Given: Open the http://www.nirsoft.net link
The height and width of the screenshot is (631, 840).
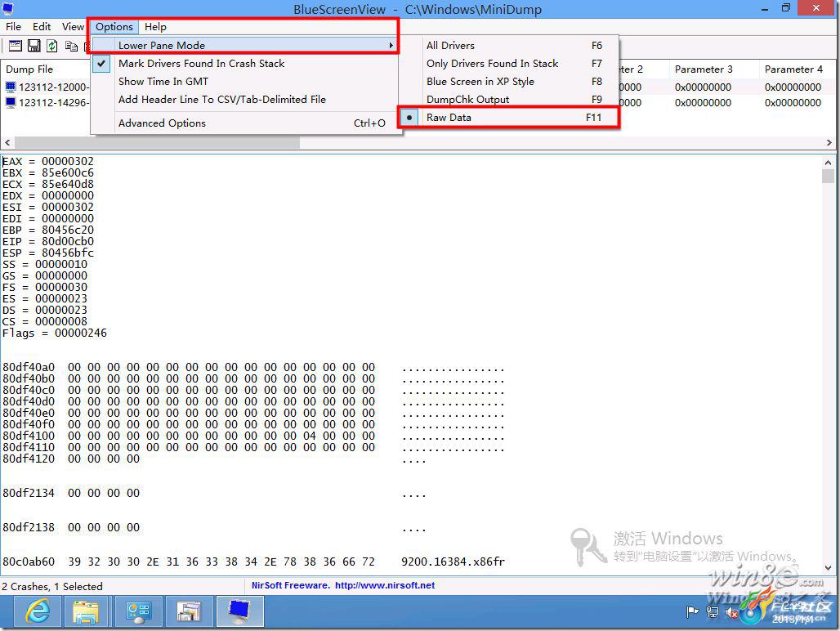Looking at the screenshot, I should pos(385,585).
